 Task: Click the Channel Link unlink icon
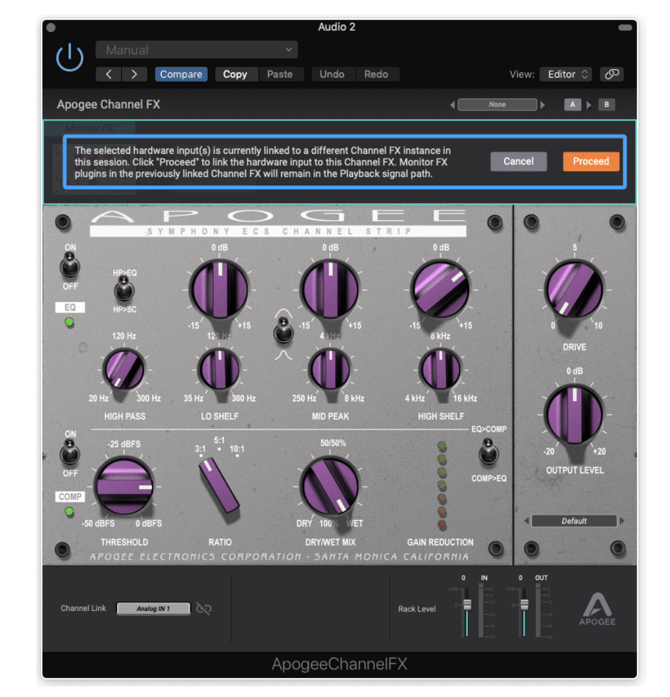point(204,608)
